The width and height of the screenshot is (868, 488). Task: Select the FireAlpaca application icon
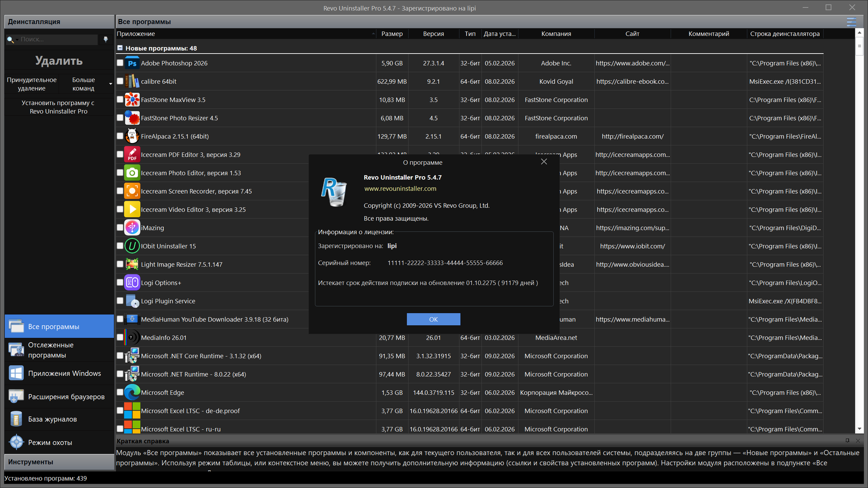click(132, 136)
